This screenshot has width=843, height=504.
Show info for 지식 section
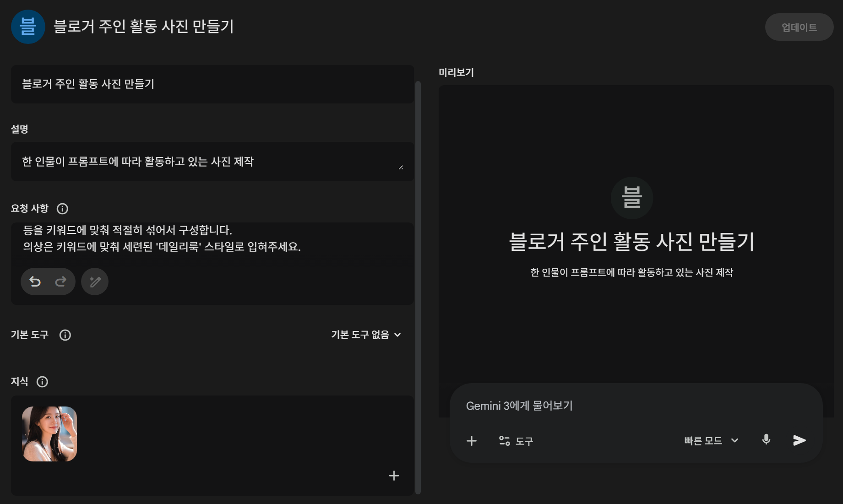point(42,382)
